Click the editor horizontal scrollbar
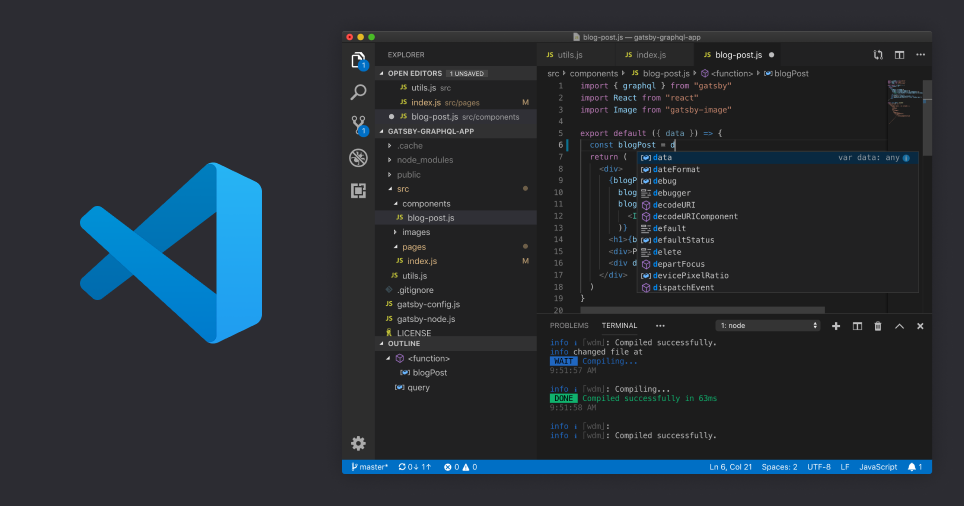This screenshot has width=964, height=506. coord(702,310)
